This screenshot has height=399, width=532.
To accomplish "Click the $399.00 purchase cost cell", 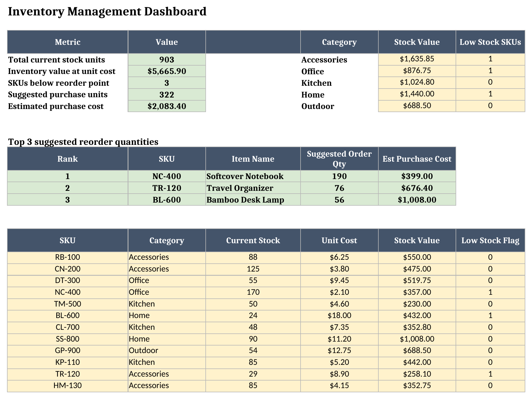I will [x=417, y=176].
